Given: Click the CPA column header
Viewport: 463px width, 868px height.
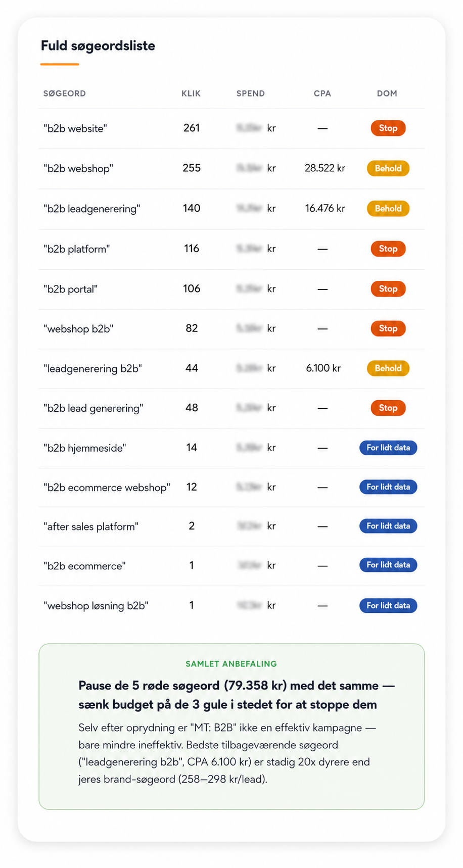Looking at the screenshot, I should [x=322, y=93].
